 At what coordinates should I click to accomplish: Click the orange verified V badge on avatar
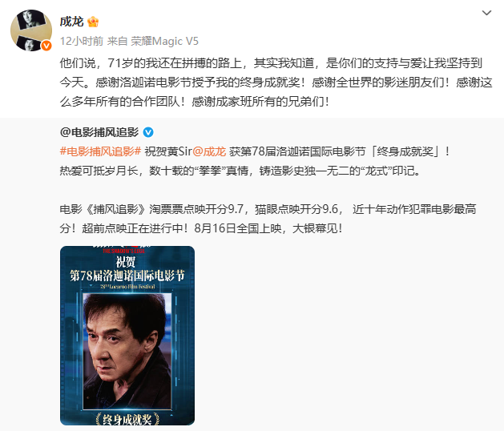(46, 46)
